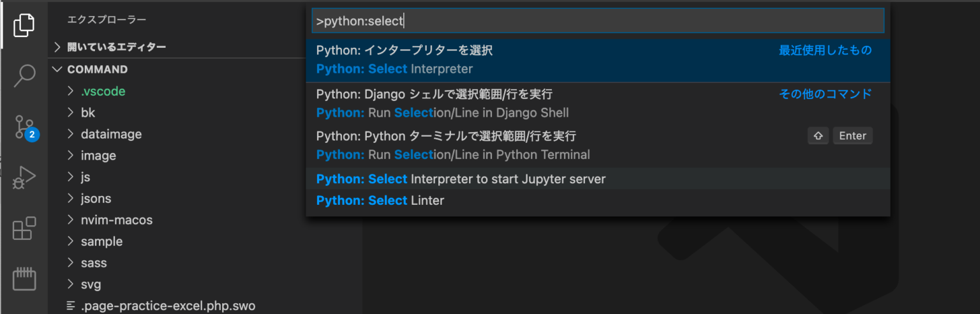Open the Extensions view icon
The height and width of the screenshot is (314, 980).
pos(24,228)
